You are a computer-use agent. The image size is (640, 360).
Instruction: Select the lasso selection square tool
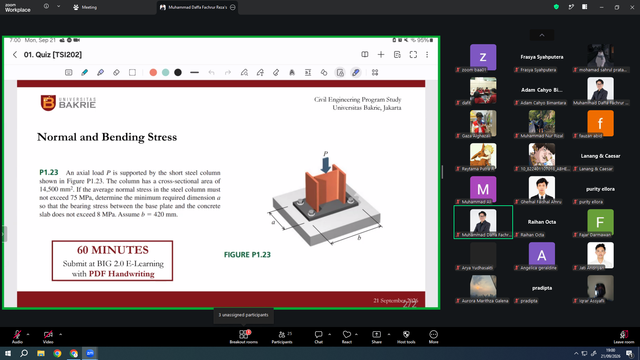tap(132, 73)
